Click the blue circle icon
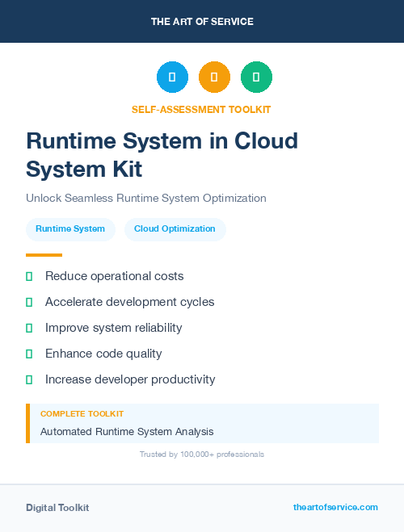Image resolution: width=404 pixels, height=532 pixels. tap(172, 77)
